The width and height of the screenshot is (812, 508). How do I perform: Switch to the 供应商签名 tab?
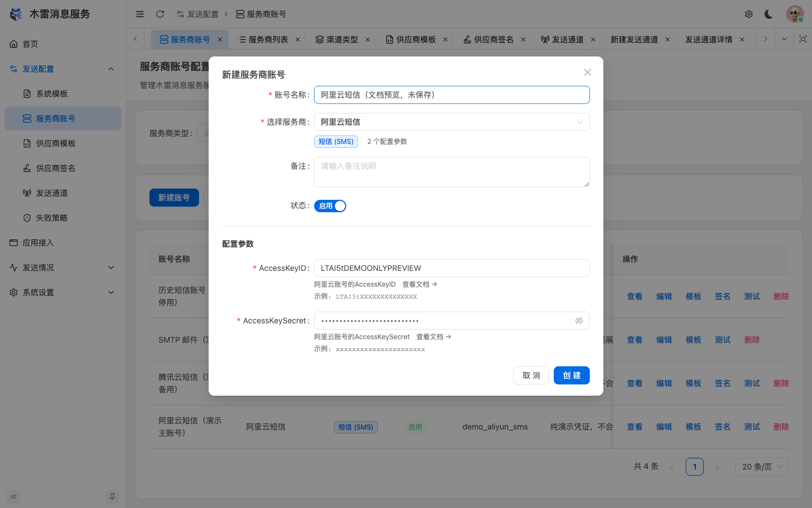[x=494, y=40]
